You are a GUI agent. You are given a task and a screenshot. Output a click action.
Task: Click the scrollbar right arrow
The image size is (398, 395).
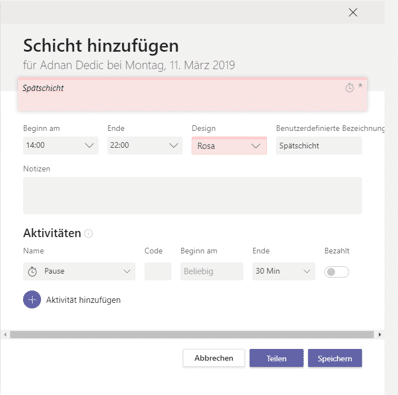pyautogui.click(x=380, y=334)
